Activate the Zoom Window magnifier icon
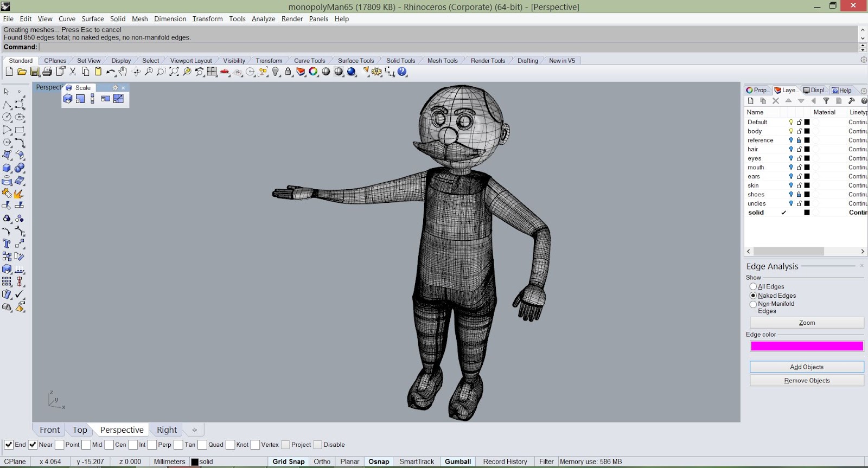The height and width of the screenshot is (468, 868). 161,72
